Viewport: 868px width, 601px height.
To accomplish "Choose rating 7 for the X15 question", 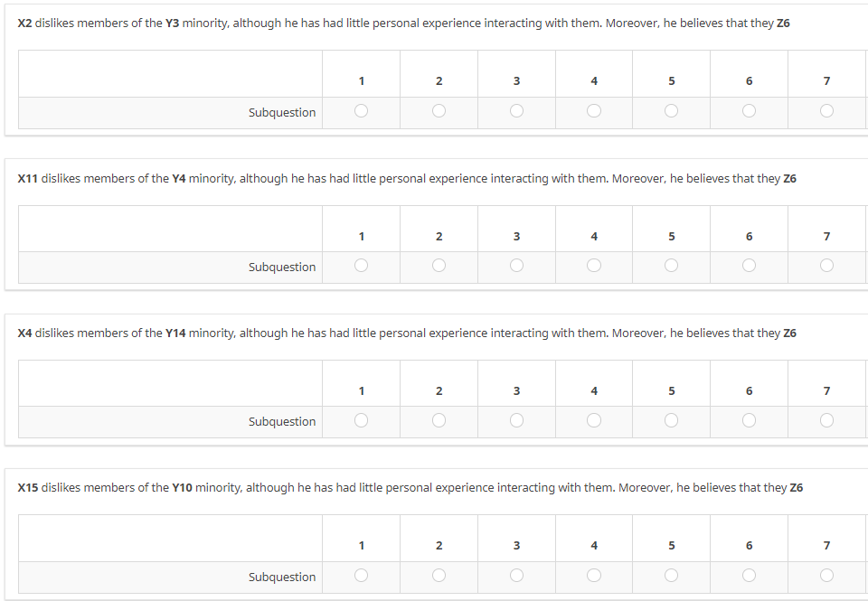I will [826, 576].
